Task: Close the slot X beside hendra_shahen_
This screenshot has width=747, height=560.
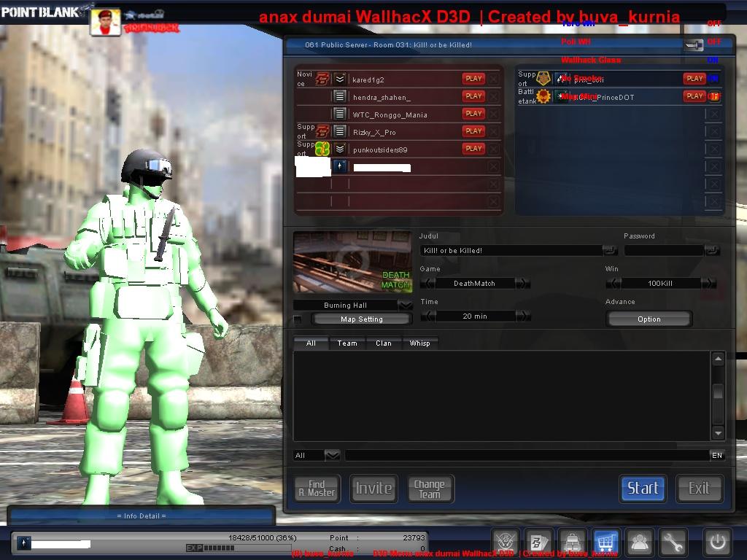Action: pos(494,97)
